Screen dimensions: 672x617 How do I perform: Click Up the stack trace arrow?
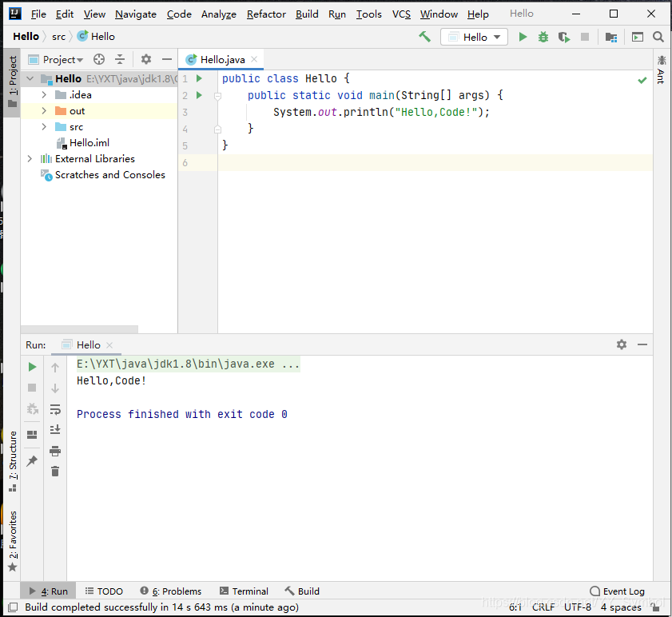click(x=55, y=368)
